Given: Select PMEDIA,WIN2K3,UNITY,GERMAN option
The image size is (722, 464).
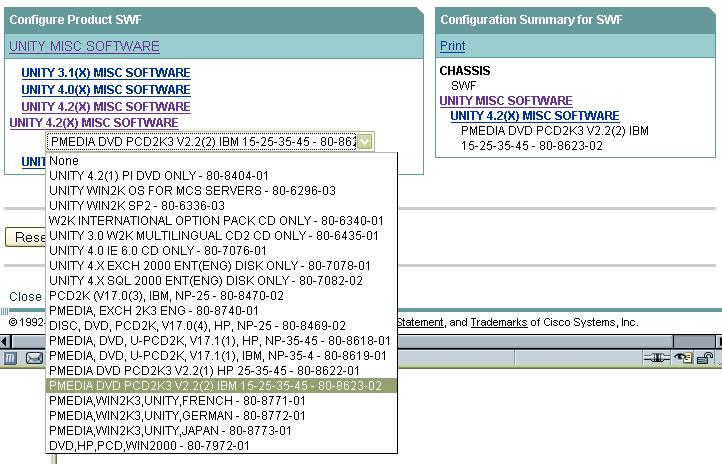Looking at the screenshot, I should pyautogui.click(x=221, y=416).
